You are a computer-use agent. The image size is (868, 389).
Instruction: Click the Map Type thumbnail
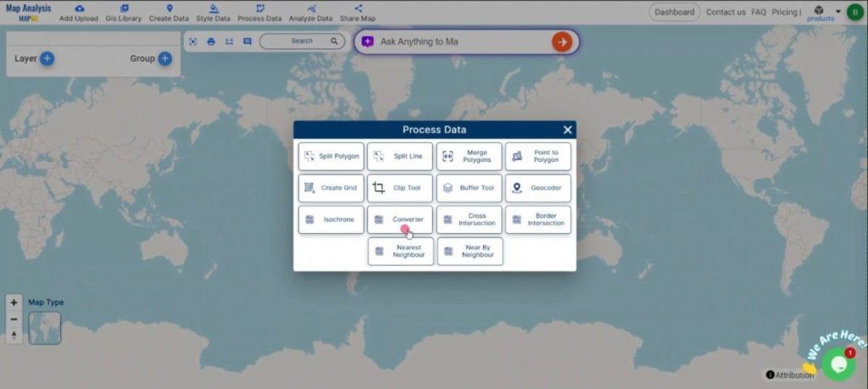click(45, 328)
